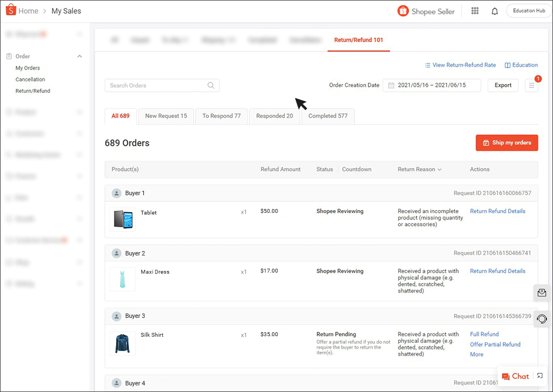Switch to the New Request 15 tab
This screenshot has width=553, height=392.
(166, 116)
